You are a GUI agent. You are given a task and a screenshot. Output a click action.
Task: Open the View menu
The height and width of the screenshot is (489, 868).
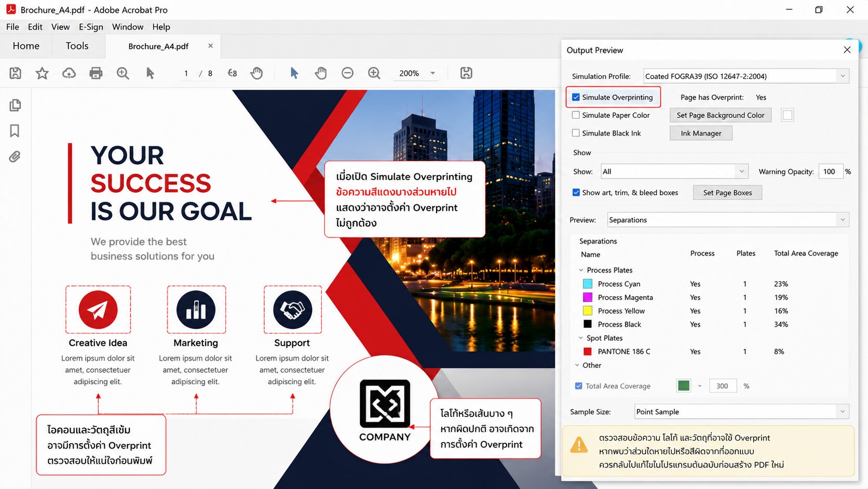point(60,27)
